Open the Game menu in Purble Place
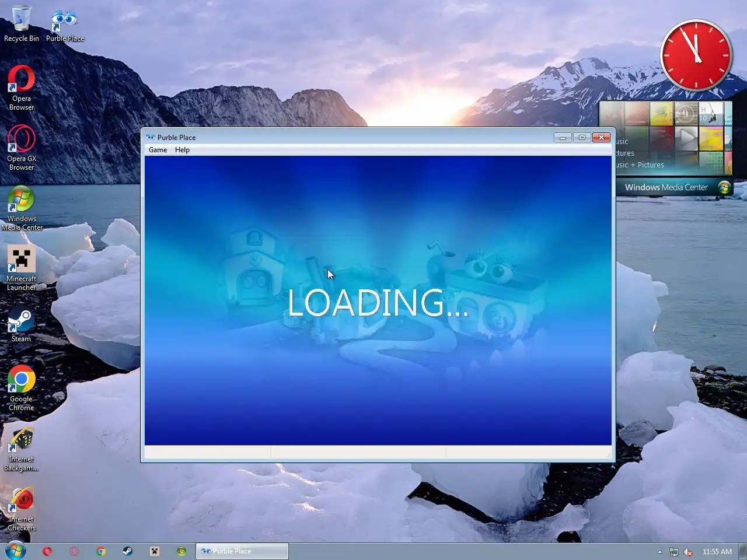 [158, 150]
